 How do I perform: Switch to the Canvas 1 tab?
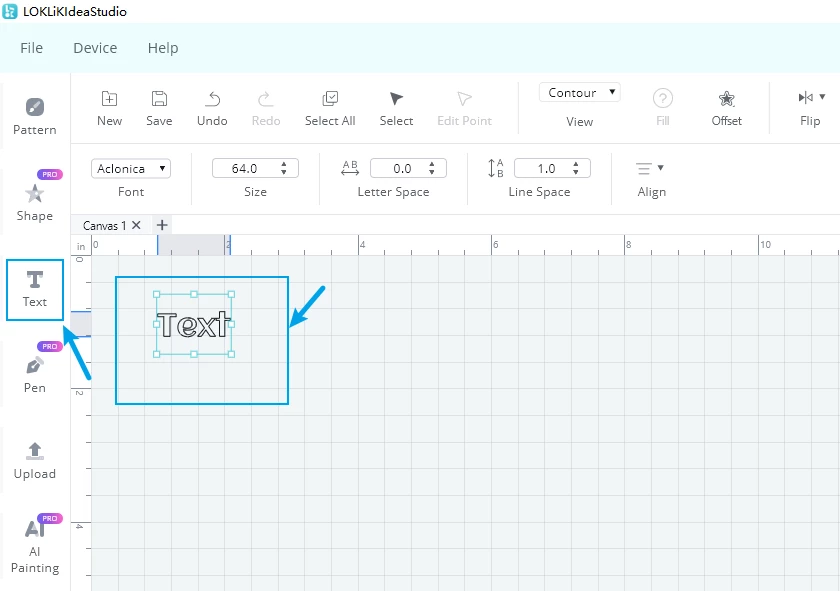[x=104, y=226]
